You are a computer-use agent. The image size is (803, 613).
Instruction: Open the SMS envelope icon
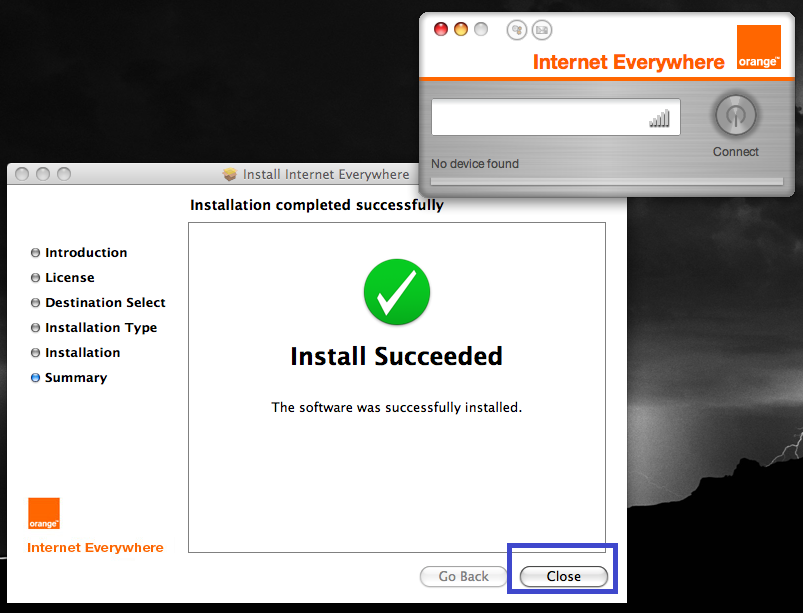point(542,30)
